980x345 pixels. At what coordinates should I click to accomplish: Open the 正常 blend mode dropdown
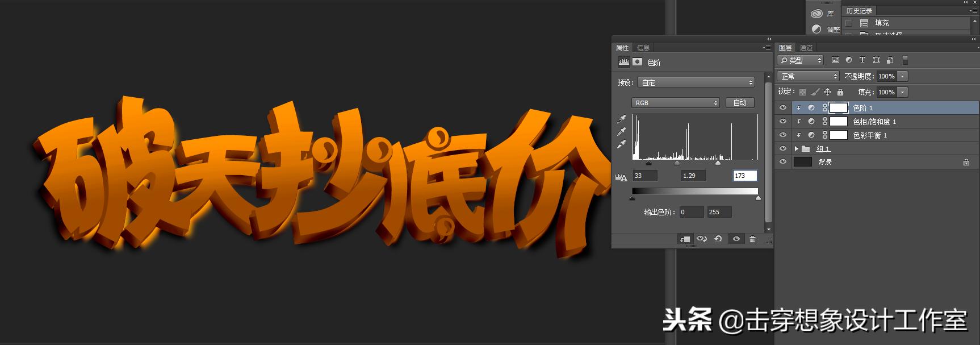[809, 76]
